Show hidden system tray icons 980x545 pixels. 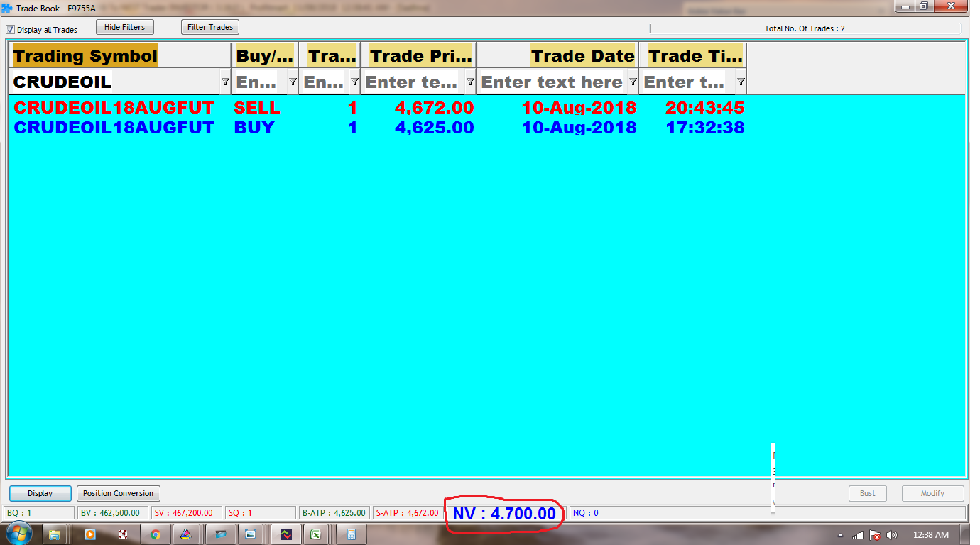coord(841,535)
